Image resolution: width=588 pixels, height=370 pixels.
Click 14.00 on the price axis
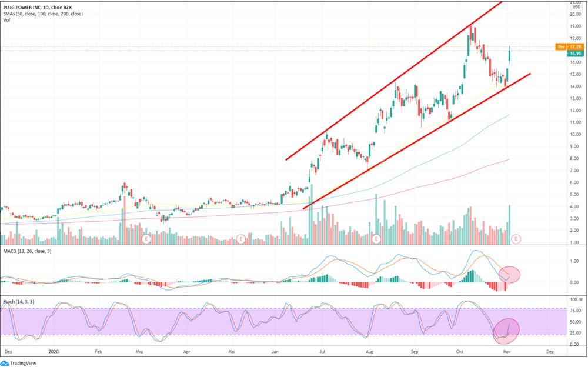click(575, 86)
